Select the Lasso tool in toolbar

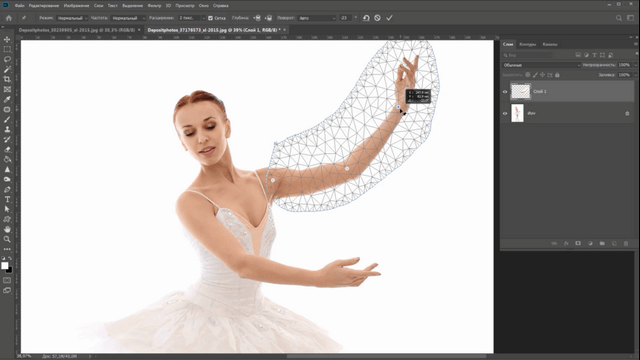click(7, 59)
